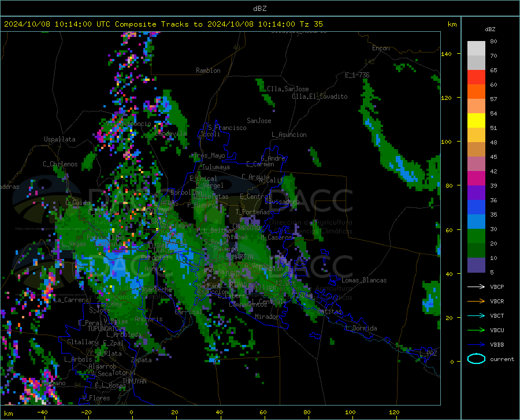Image resolution: width=520 pixels, height=420 pixels.
Task: Click the 'TUPUNGATO' map label
Action: [x=103, y=329]
